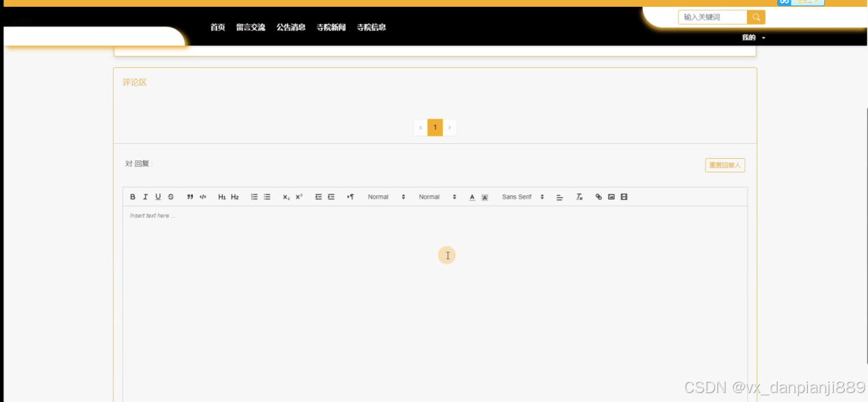This screenshot has height=402, width=868.
Task: Click the 评论区 heading text
Action: tap(135, 82)
